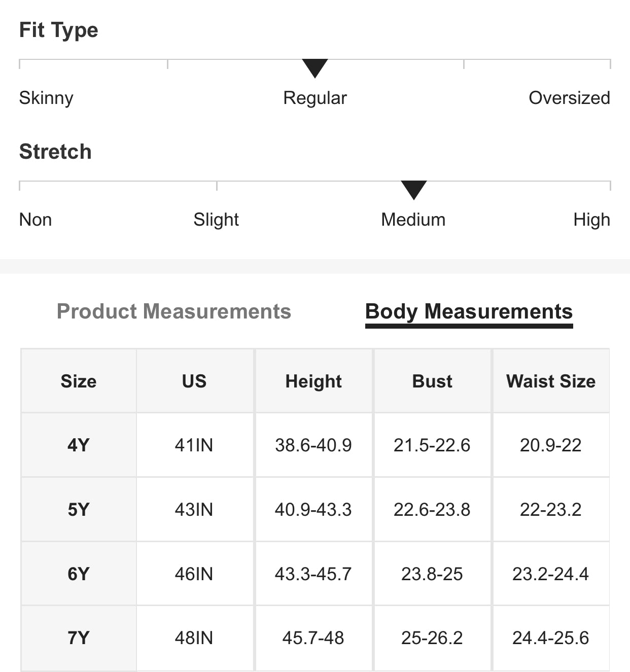This screenshot has width=630, height=672.
Task: Click the Waist Size column header
Action: [551, 381]
